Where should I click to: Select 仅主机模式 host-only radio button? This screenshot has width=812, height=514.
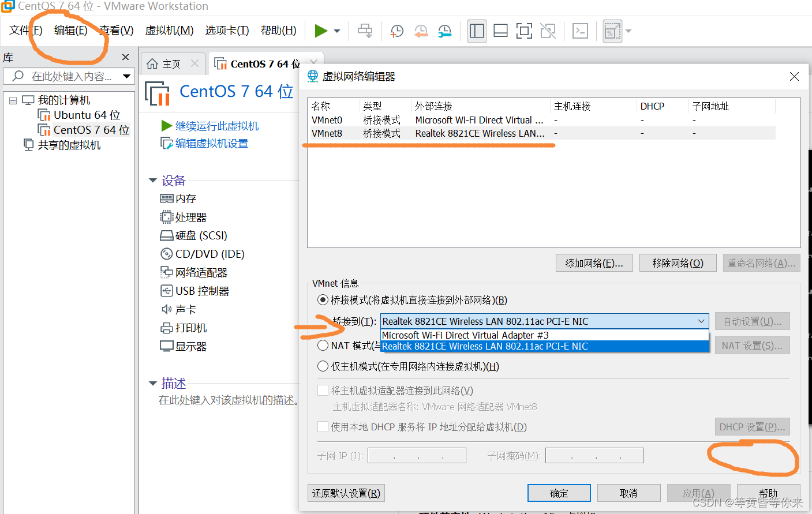323,366
